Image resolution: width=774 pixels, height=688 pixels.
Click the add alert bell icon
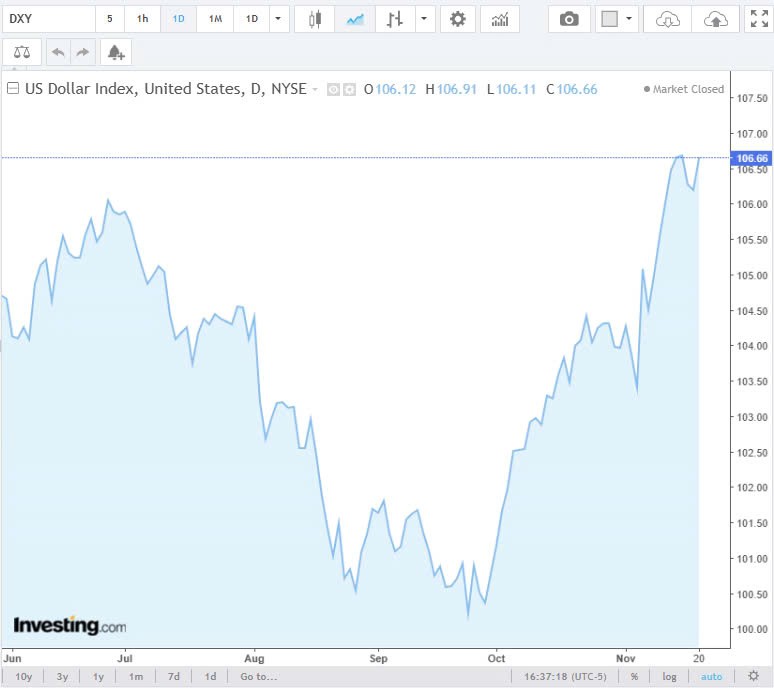[116, 52]
